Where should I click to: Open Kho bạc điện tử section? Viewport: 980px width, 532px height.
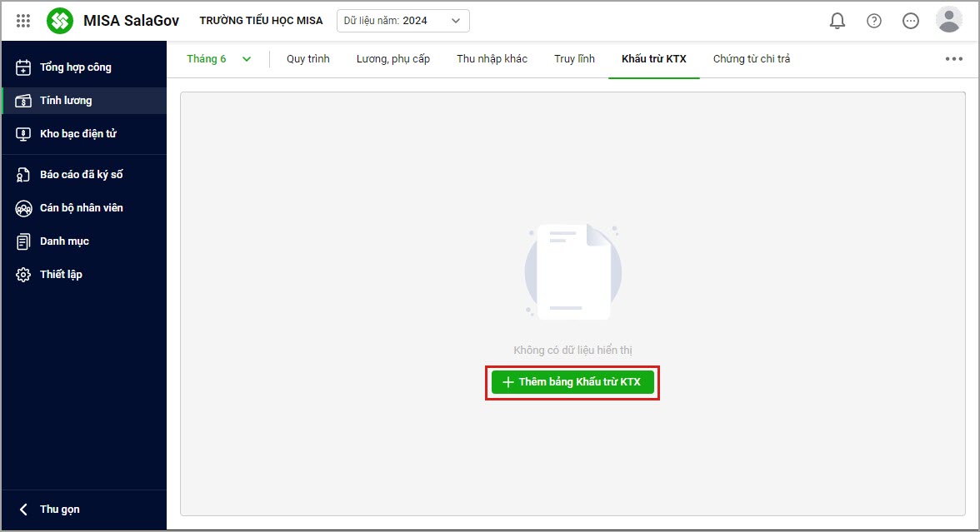pos(77,134)
